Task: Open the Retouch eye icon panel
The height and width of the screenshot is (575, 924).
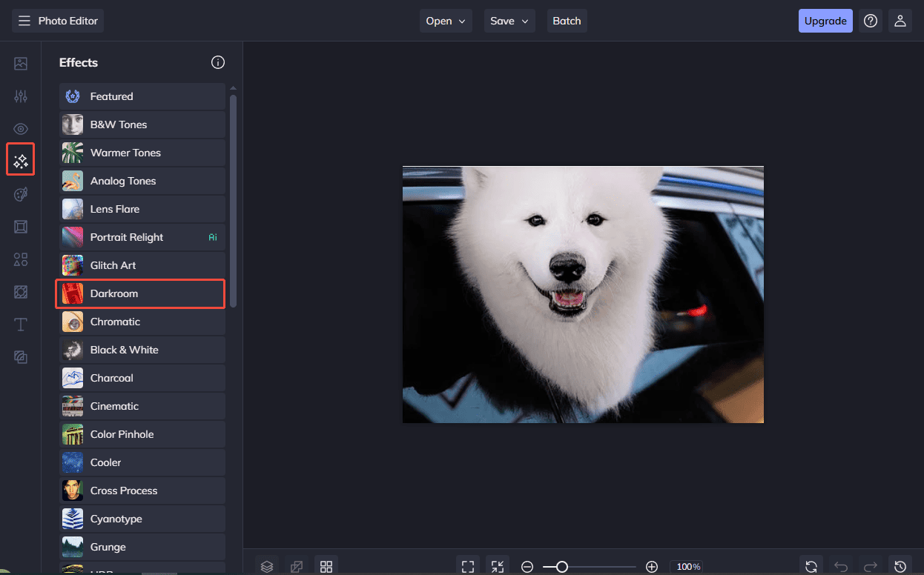Action: click(21, 128)
